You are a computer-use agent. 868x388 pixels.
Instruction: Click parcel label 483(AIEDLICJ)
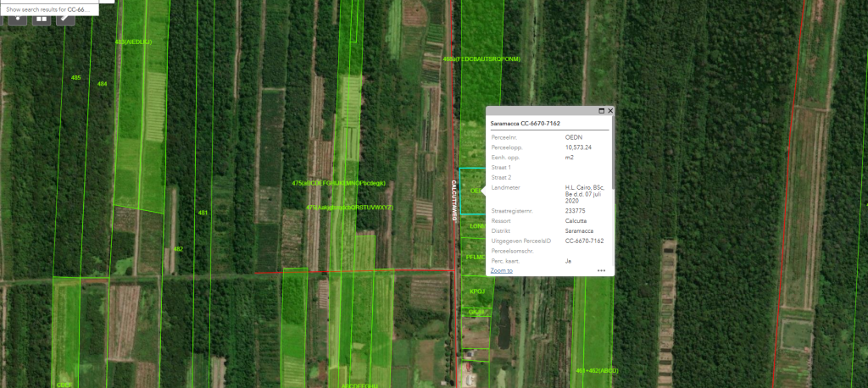coord(133,41)
